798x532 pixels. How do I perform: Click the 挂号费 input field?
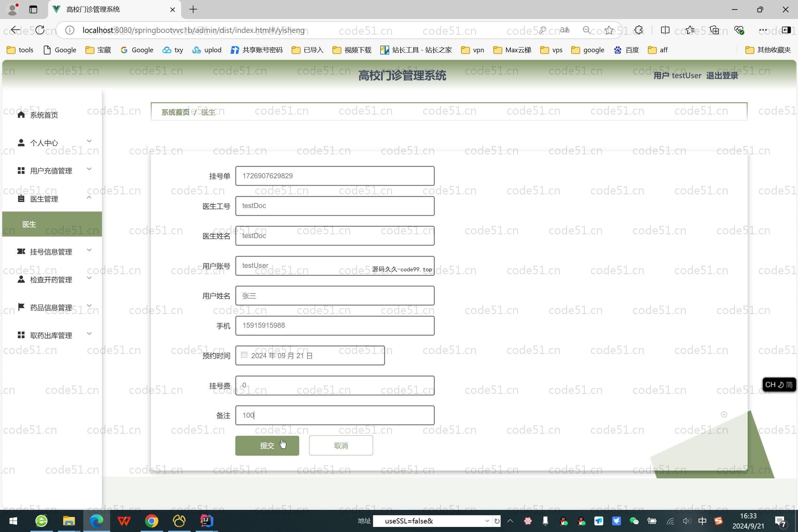(x=334, y=385)
